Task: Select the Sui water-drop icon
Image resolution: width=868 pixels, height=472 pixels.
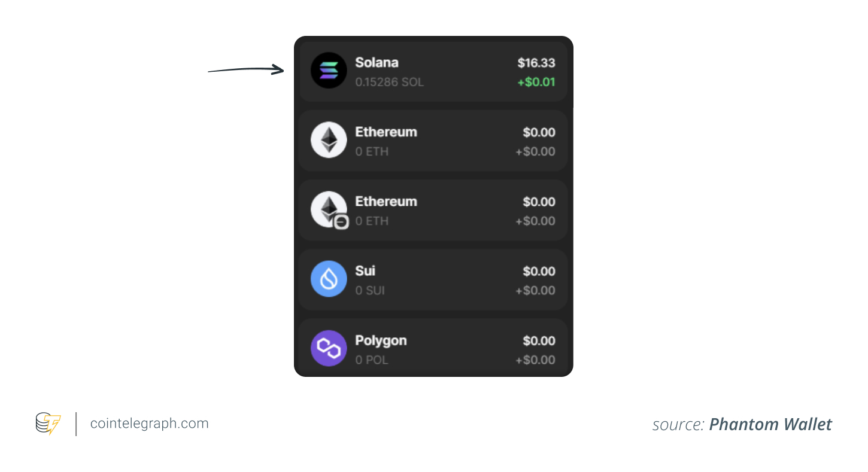Action: coord(329,279)
